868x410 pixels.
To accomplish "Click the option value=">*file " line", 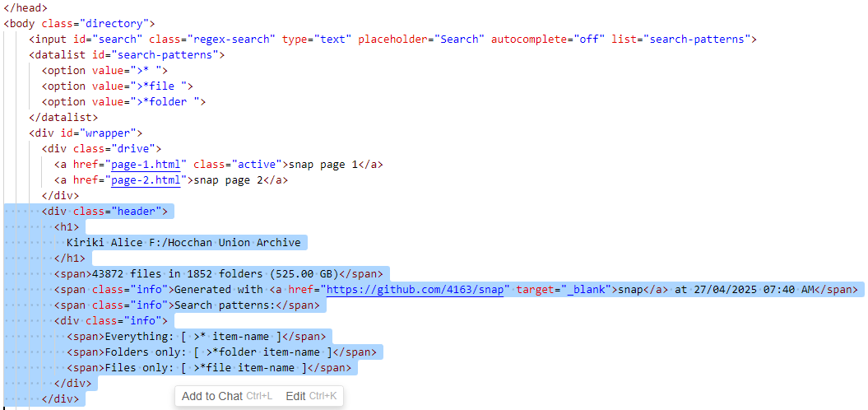I will coord(117,86).
